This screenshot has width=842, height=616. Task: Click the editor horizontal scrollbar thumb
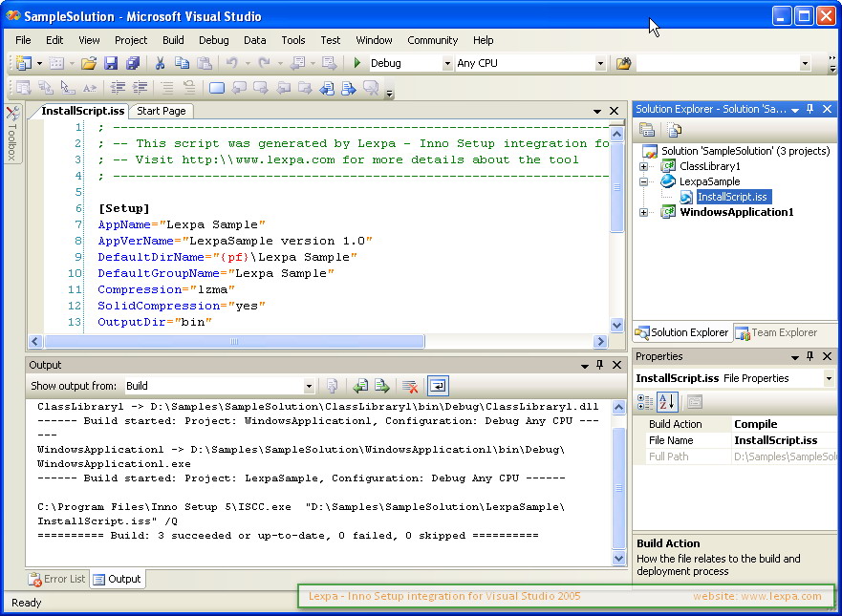pos(234,341)
